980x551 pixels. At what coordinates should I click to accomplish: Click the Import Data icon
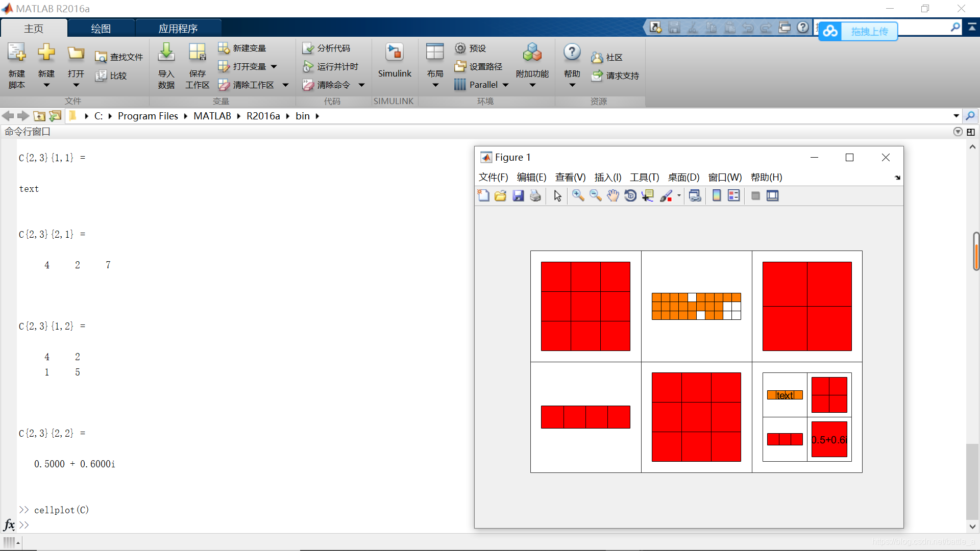click(x=166, y=53)
